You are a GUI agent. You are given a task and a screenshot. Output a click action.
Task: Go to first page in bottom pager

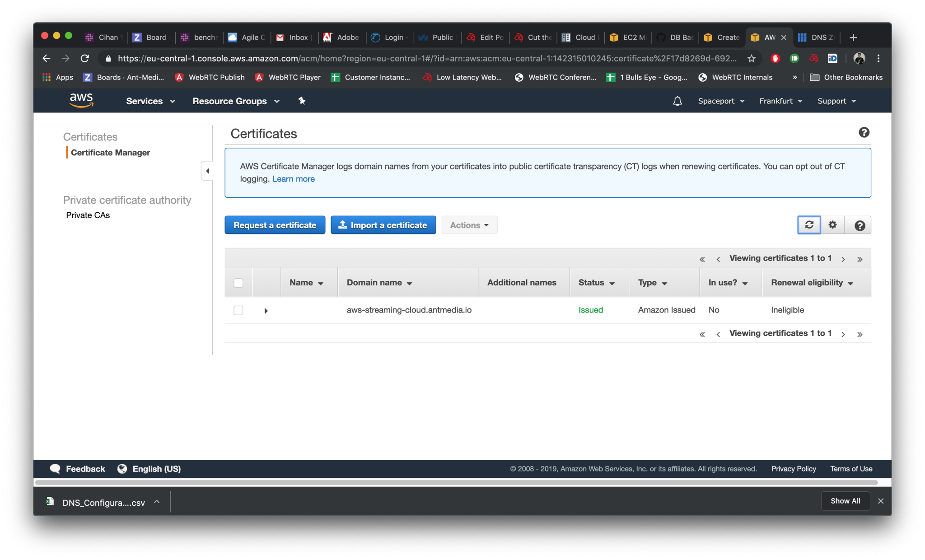[x=702, y=334]
